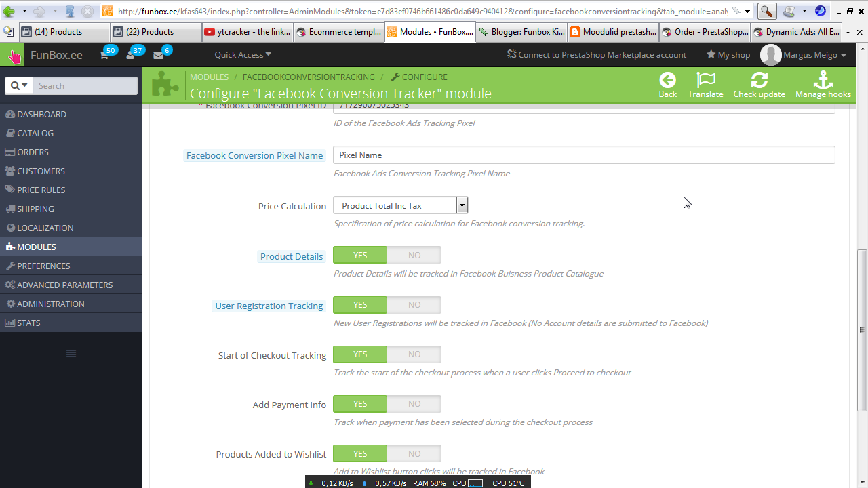Set Start of Checkout Tracking to NO
Viewport: 868px width, 488px height.
[x=414, y=354]
